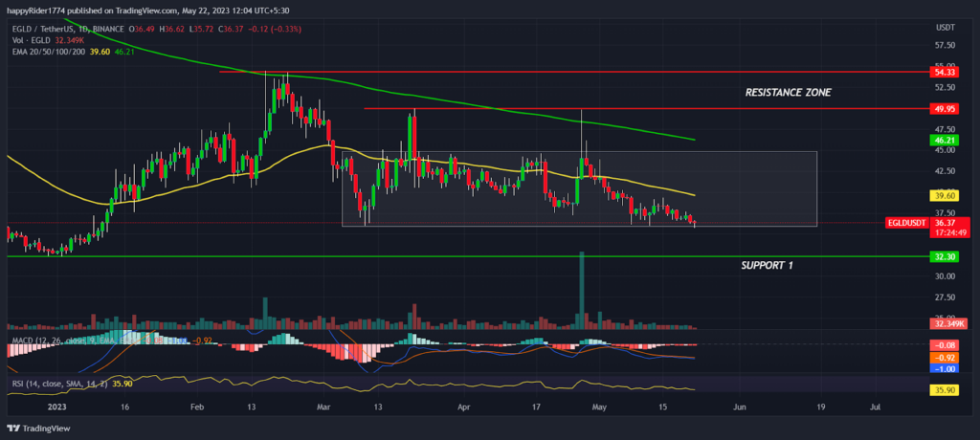Click the yellow 39.60 EMA price label

[x=944, y=196]
